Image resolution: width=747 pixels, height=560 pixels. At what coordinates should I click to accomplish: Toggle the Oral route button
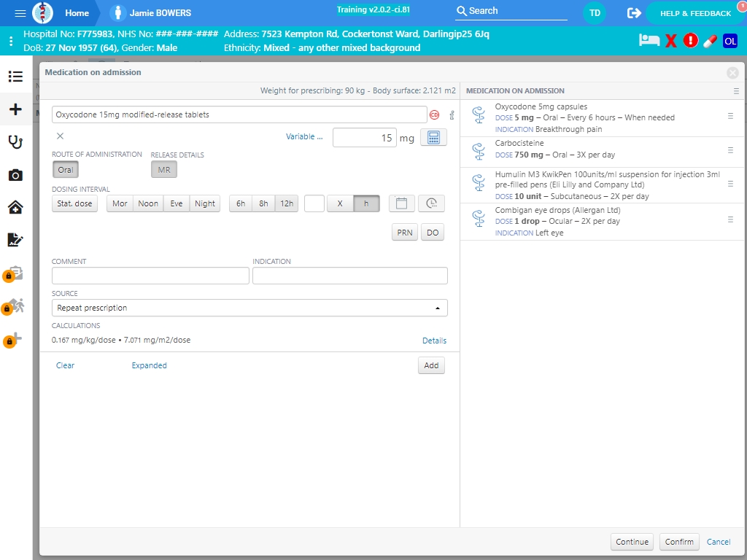click(66, 169)
